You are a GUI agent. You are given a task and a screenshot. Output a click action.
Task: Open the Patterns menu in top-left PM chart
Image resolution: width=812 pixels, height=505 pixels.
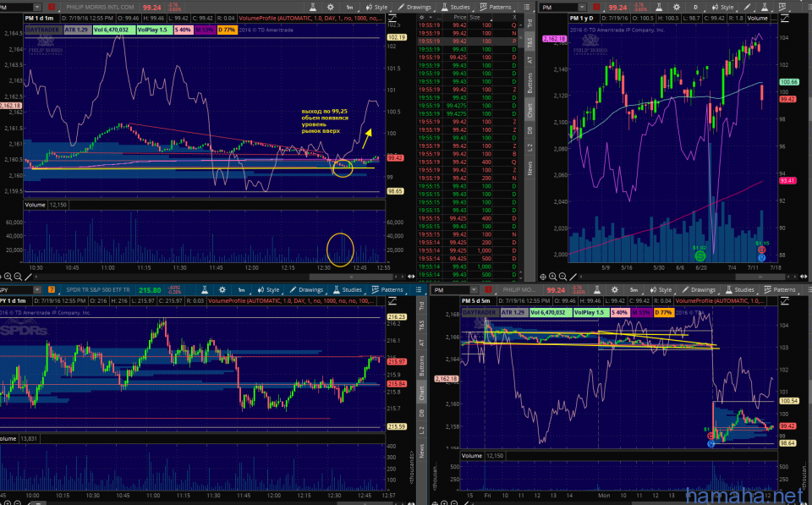point(496,8)
